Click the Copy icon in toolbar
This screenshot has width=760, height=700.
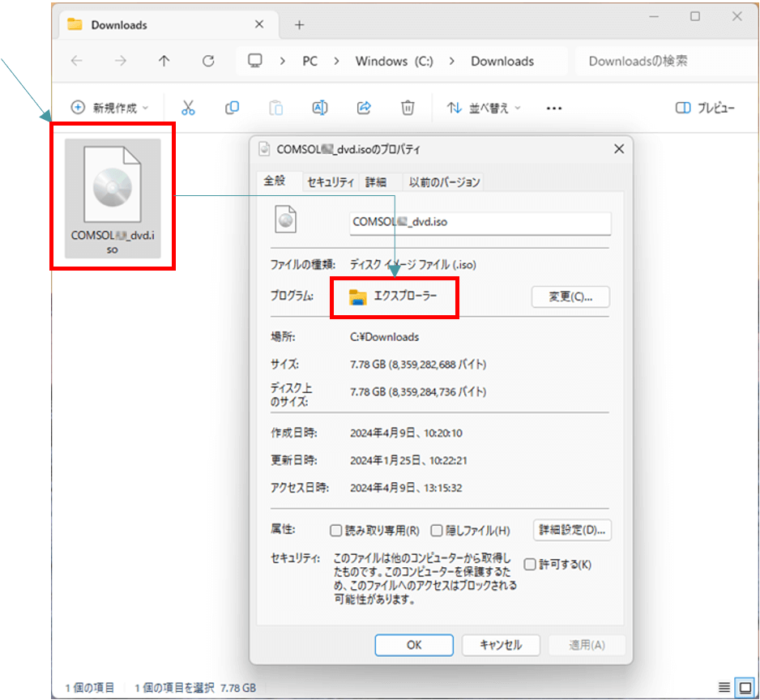pos(233,108)
